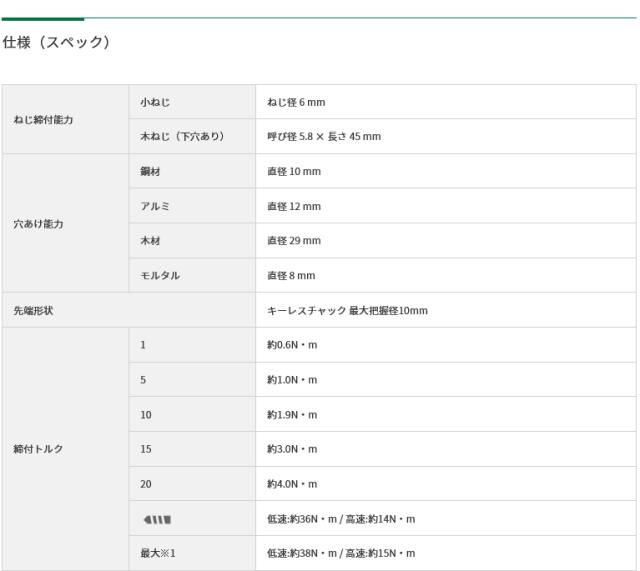Click the value 低速:約38N・m / 高速:約15N・m
The image size is (640, 571).
(x=341, y=553)
